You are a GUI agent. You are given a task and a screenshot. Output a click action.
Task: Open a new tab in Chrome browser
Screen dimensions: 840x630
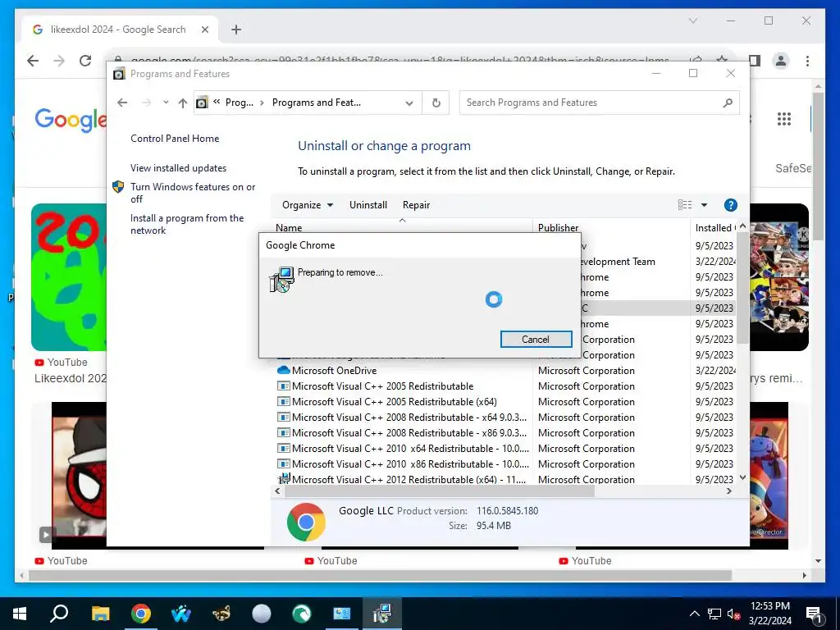coord(236,30)
